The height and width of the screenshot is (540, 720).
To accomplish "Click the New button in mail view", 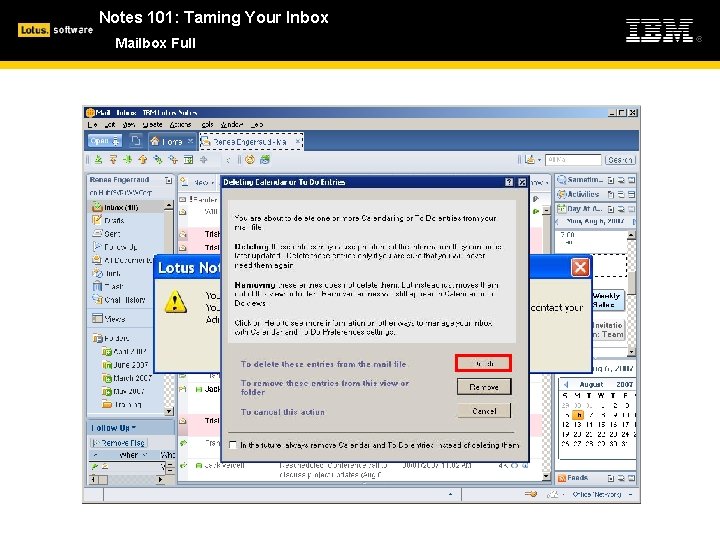I will coord(198,182).
